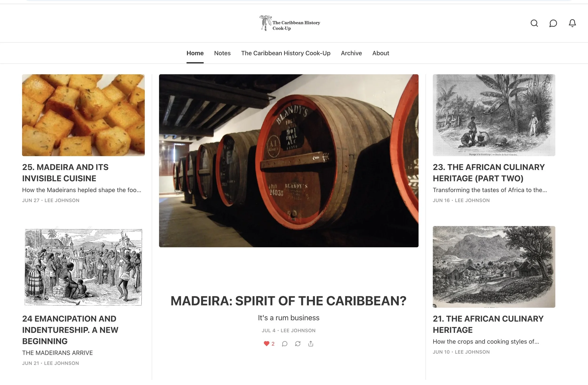
Task: Open the chat bubble icon in header
Action: pos(553,23)
